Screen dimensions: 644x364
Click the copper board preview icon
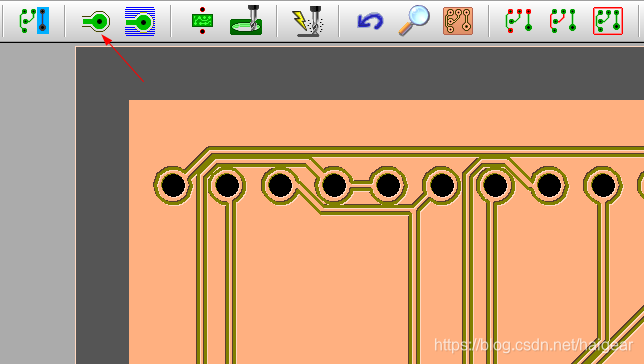[x=458, y=21]
